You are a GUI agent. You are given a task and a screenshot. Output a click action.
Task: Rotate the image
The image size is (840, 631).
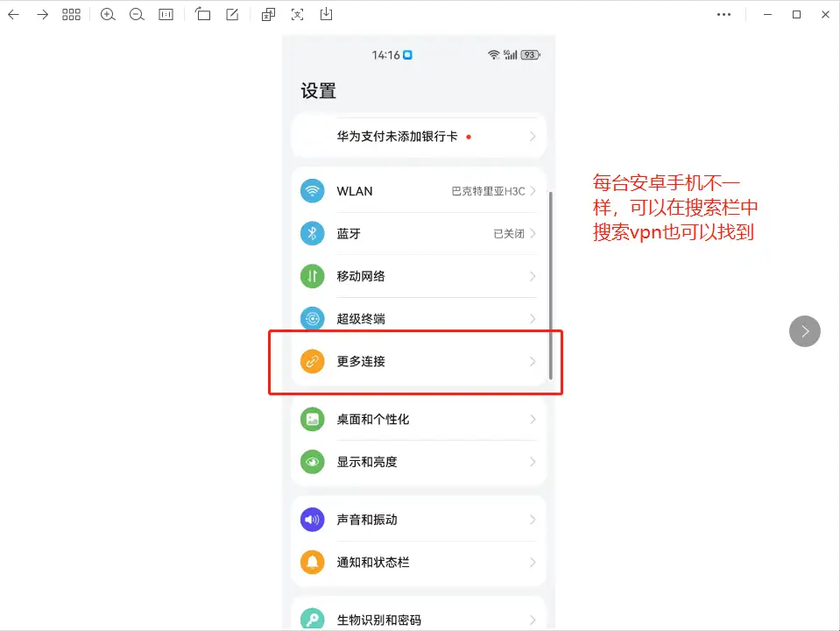[x=202, y=14]
